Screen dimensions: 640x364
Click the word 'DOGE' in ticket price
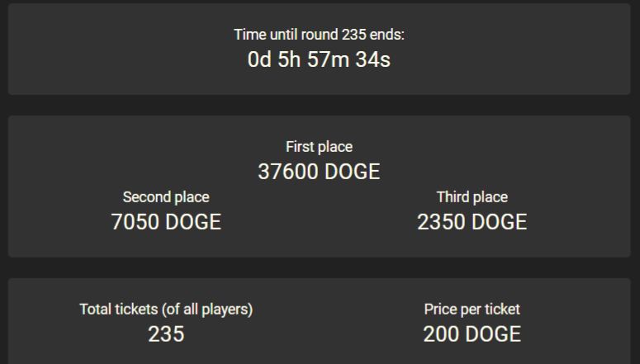494,334
